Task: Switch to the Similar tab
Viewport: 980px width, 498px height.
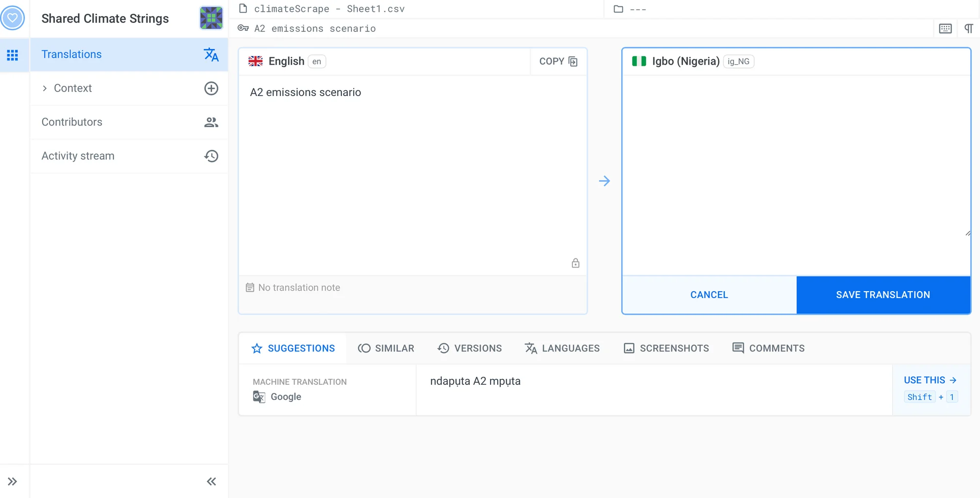Action: click(386, 348)
